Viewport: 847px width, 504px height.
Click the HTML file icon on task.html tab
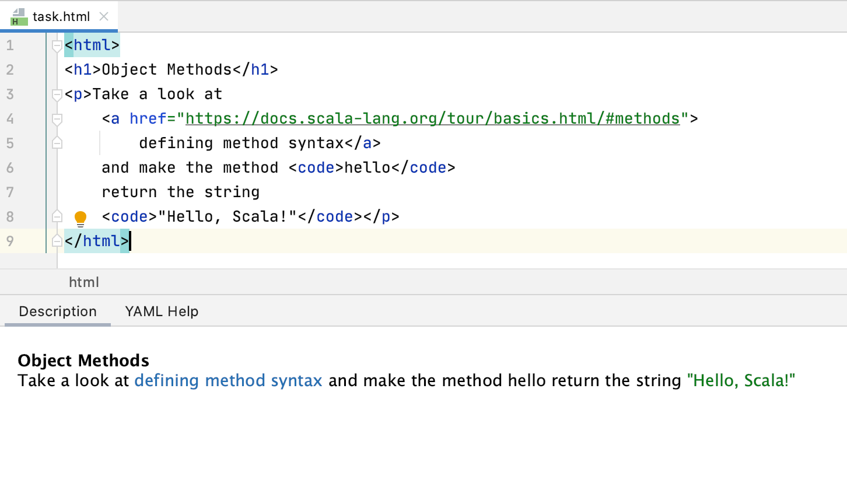(19, 17)
